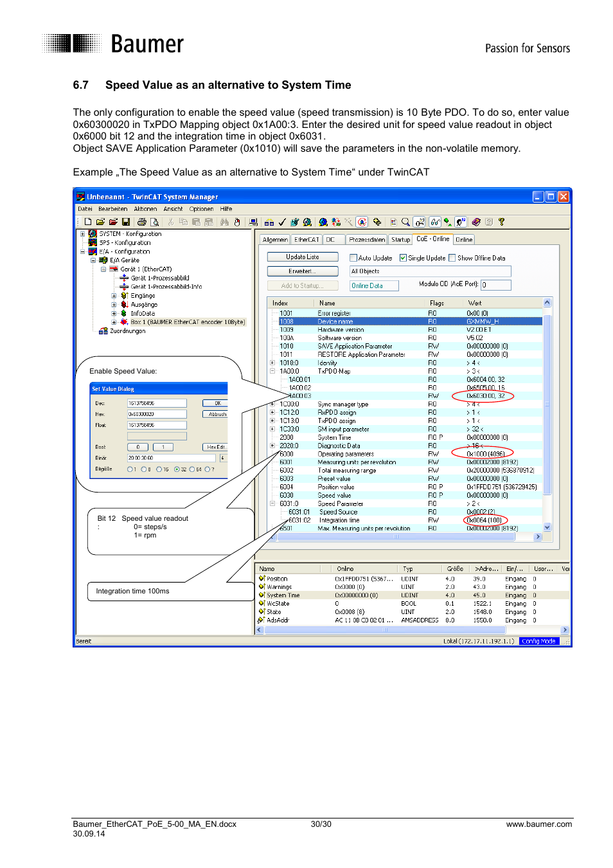The height and width of the screenshot is (868, 613).
Task: Click the Module OD (AoE Port) field
Action: tap(496, 285)
